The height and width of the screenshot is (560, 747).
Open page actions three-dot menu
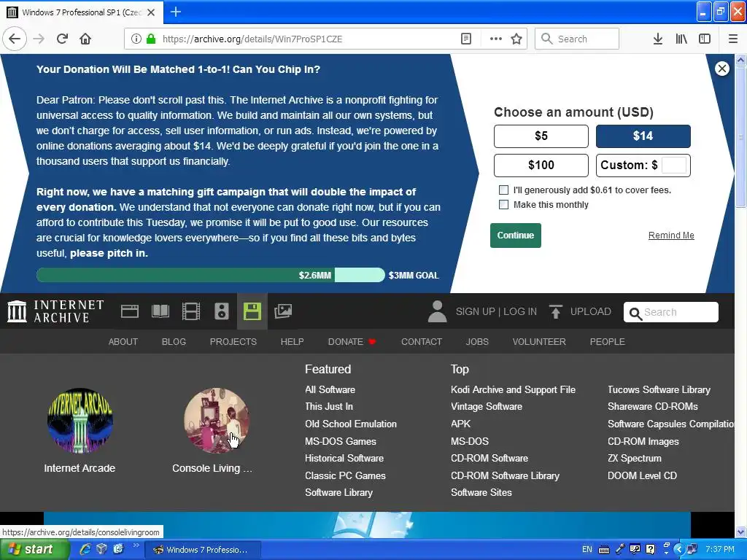click(496, 39)
